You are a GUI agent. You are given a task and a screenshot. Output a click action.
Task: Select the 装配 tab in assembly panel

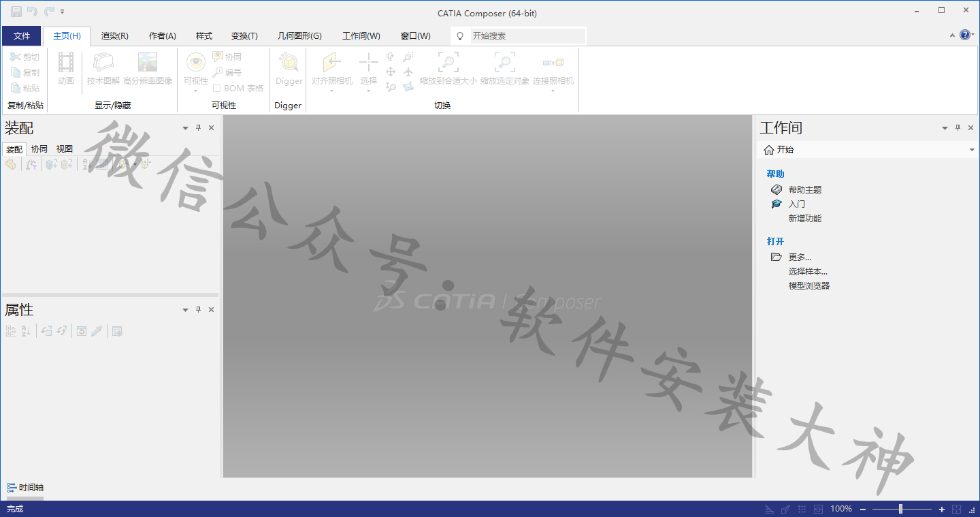click(x=14, y=148)
